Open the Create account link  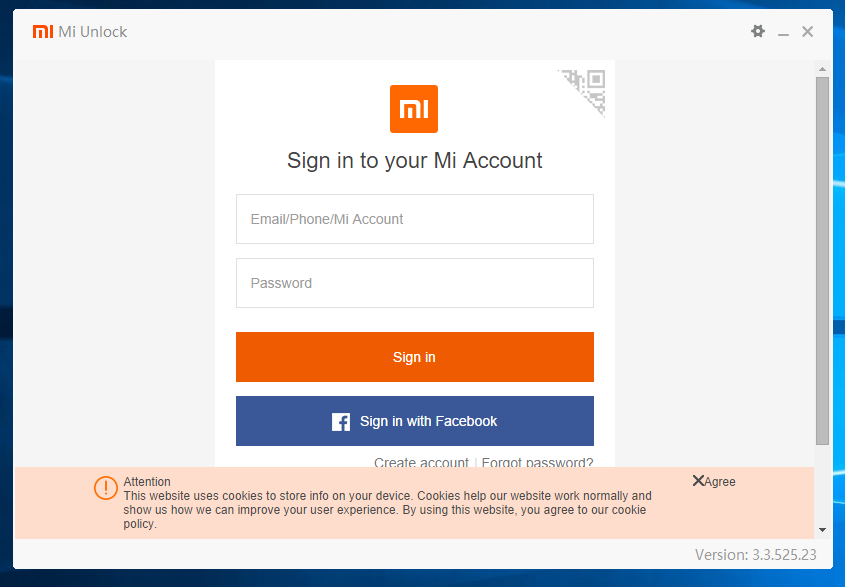421,462
